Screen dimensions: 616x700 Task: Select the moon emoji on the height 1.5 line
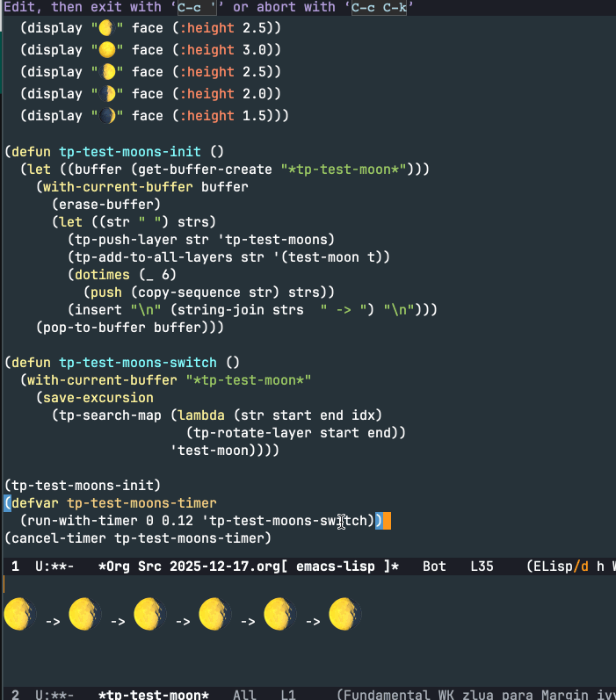tap(106, 116)
